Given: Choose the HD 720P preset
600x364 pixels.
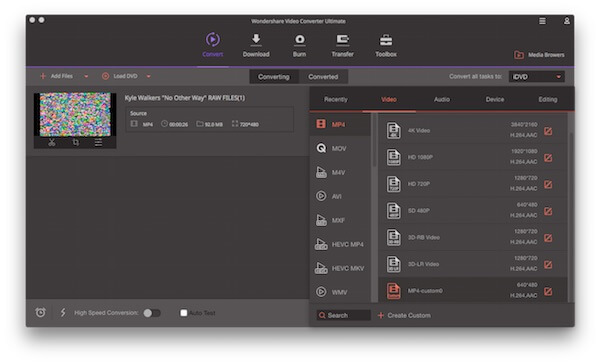Looking at the screenshot, I should point(473,184).
